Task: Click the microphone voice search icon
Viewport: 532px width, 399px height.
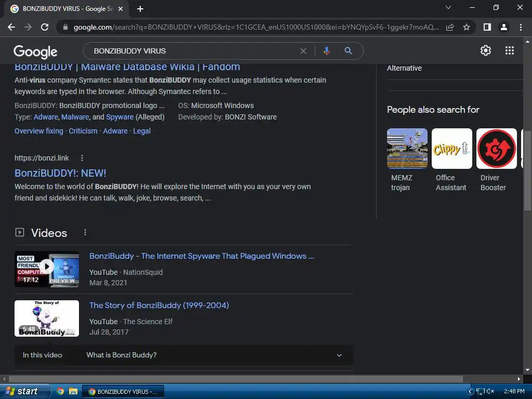Action: [326, 51]
